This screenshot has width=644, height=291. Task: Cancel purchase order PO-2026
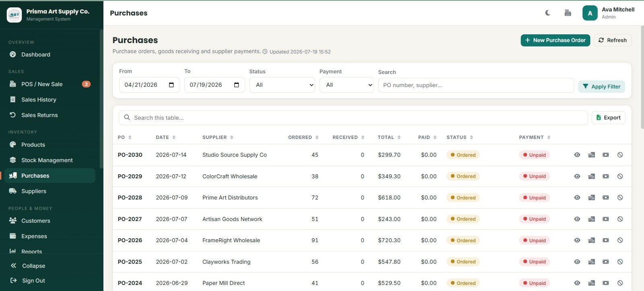click(620, 240)
